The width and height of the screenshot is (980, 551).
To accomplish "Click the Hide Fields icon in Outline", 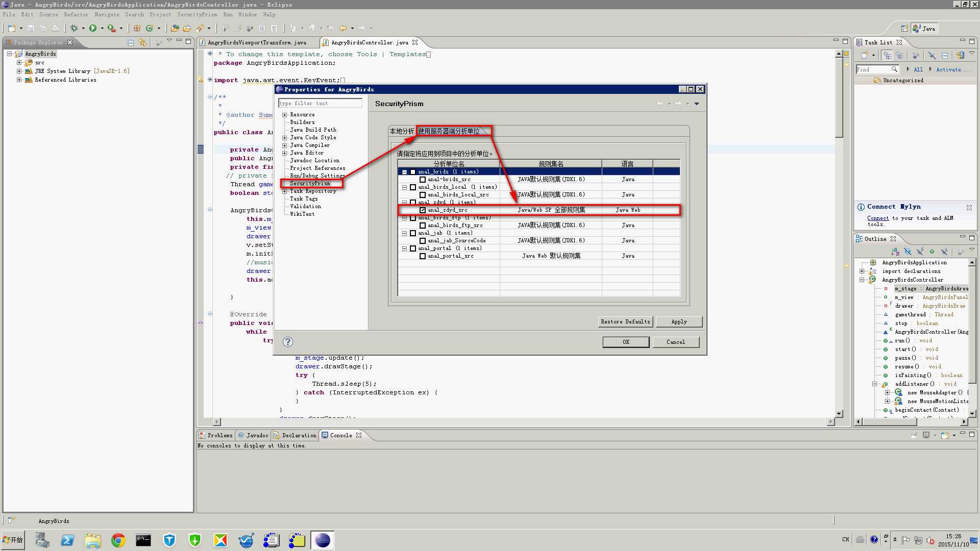I will click(908, 252).
